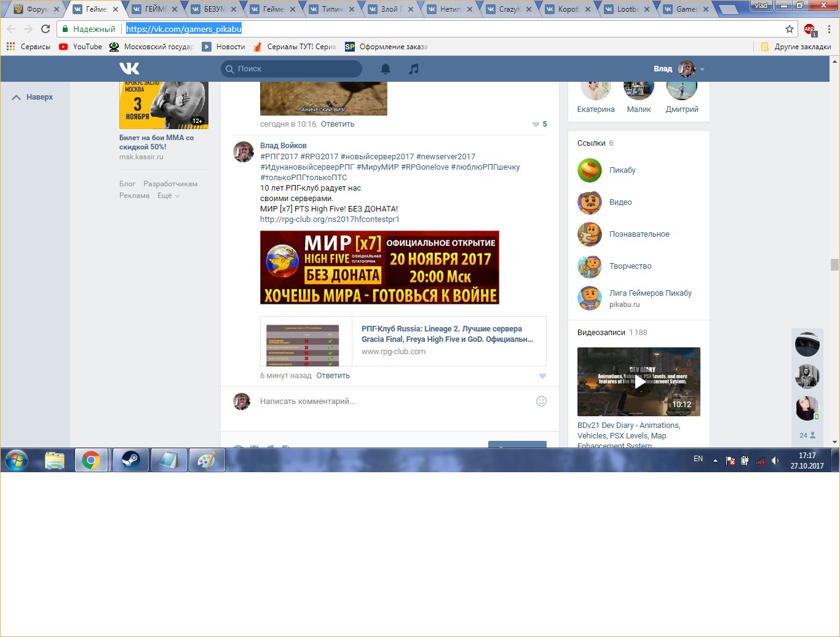Open the emoji picker in comment field
840x637 pixels.
(541, 401)
